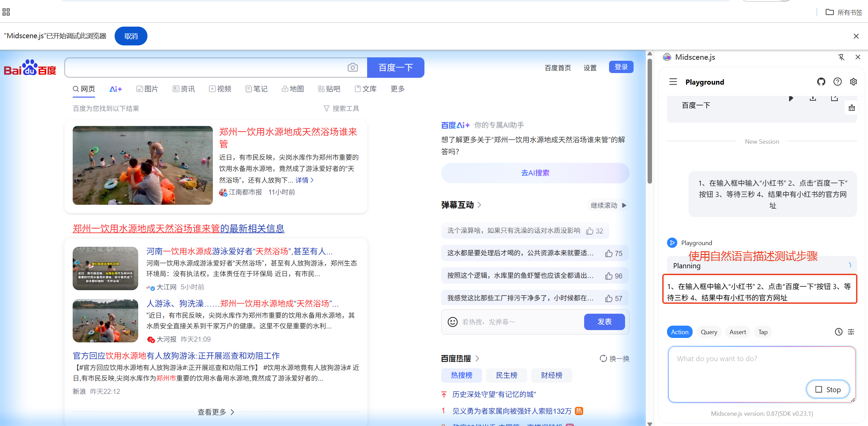868x426 pixels.
Task: Open the emoji picker in danmu box
Action: tap(452, 322)
